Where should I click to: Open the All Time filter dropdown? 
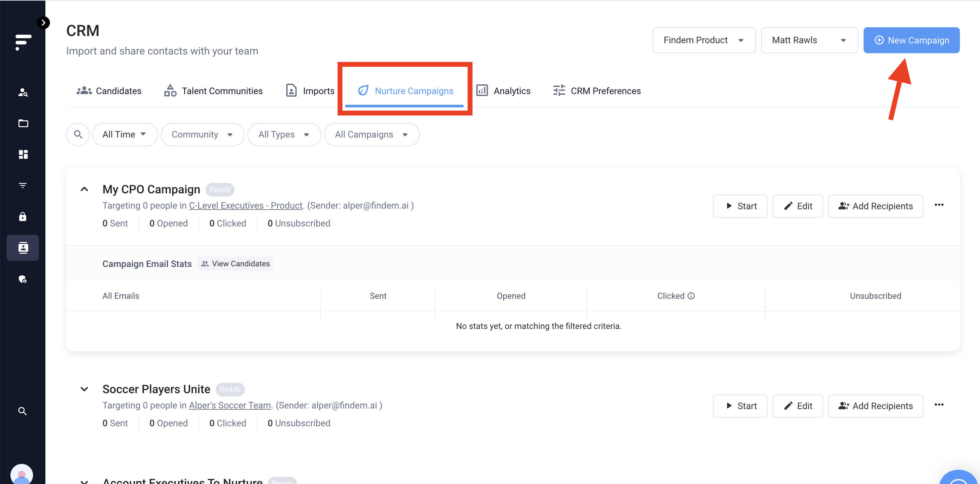point(125,134)
